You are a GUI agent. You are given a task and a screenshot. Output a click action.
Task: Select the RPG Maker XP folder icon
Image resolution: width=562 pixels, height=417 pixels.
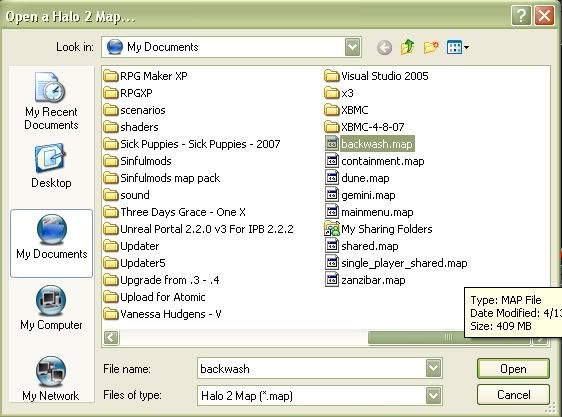pos(111,76)
